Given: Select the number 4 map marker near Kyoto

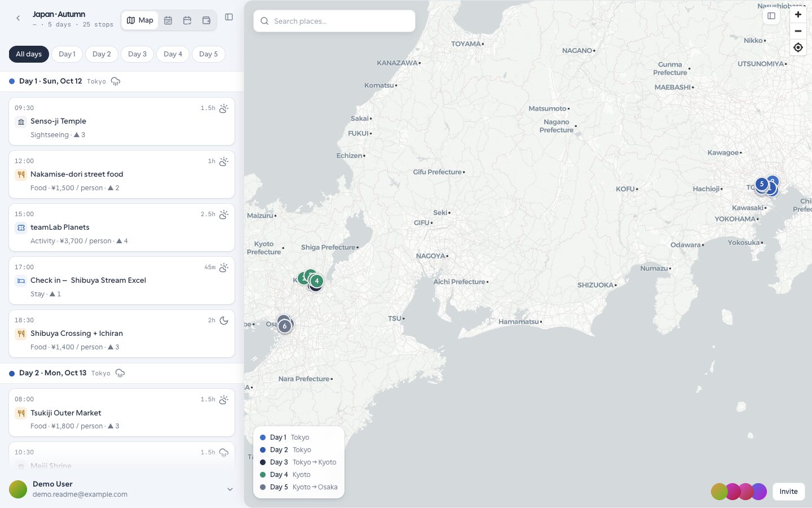Looking at the screenshot, I should point(317,281).
